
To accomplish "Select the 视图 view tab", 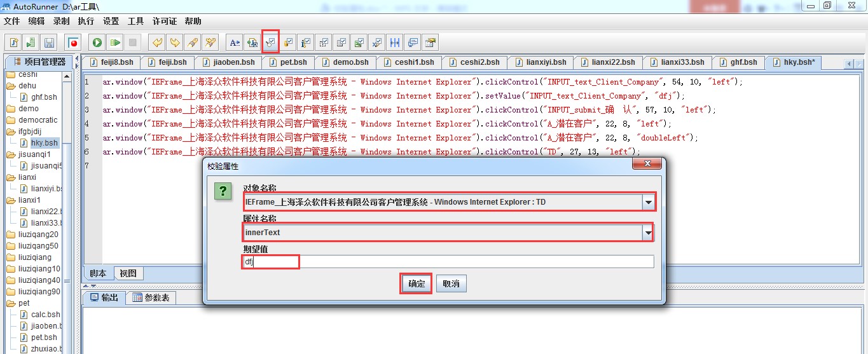I will (x=128, y=273).
